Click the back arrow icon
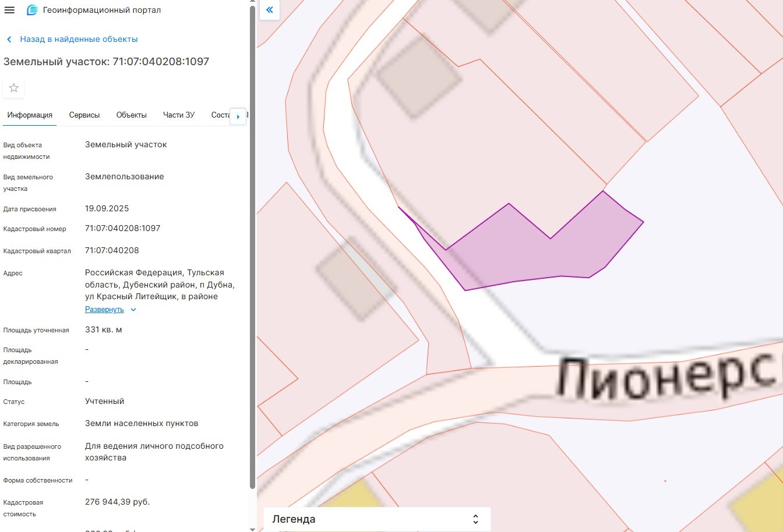The width and height of the screenshot is (783, 532). 9,40
